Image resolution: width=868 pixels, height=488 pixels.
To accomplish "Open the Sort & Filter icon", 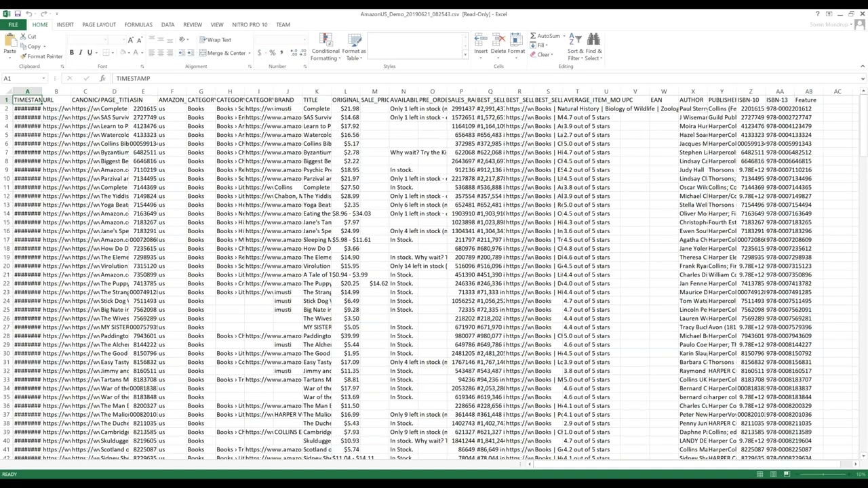I will 575,39.
